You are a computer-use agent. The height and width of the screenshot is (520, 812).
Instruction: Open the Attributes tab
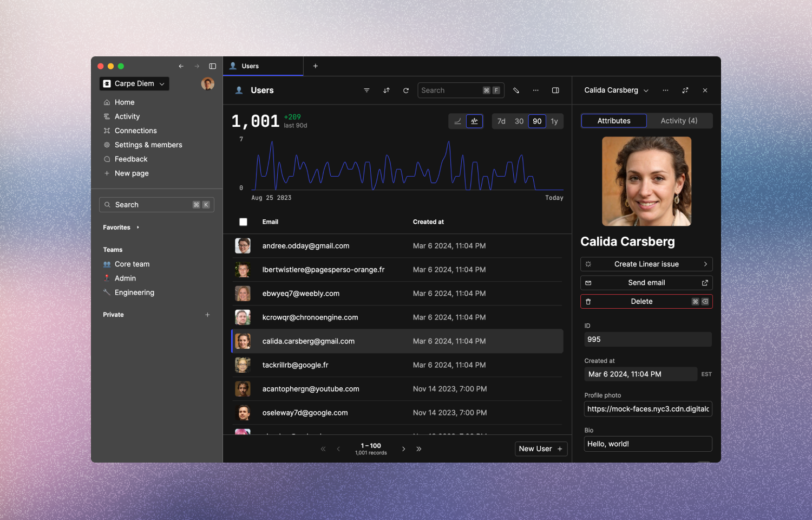point(614,121)
